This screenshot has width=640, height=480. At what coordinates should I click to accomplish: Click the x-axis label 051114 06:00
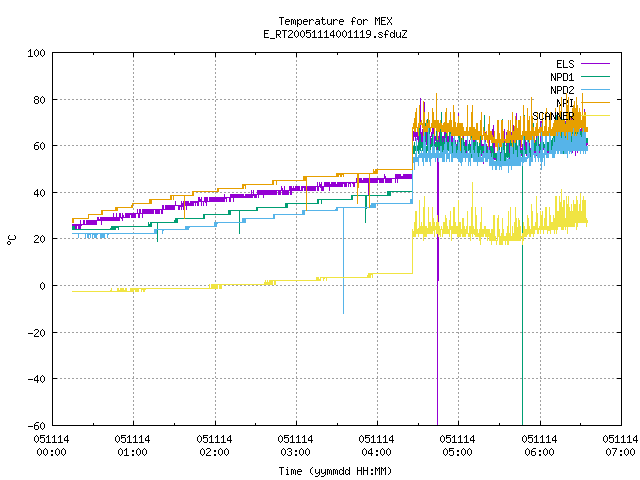coord(540,446)
